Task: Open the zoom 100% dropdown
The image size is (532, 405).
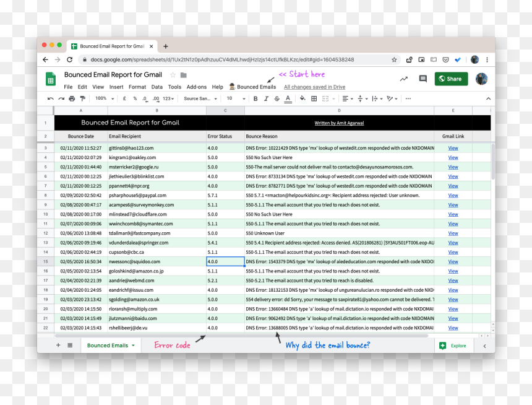Action: point(105,98)
